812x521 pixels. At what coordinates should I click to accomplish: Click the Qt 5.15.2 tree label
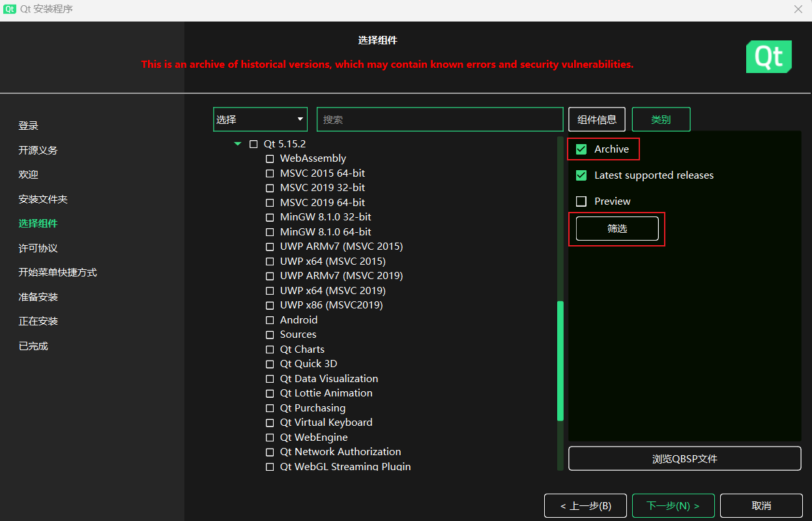click(x=285, y=144)
